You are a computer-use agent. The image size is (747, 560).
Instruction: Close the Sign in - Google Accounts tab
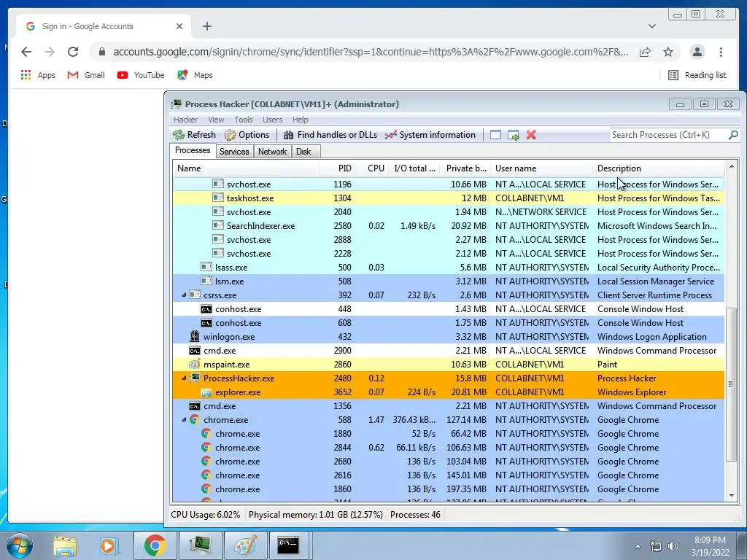pyautogui.click(x=179, y=26)
